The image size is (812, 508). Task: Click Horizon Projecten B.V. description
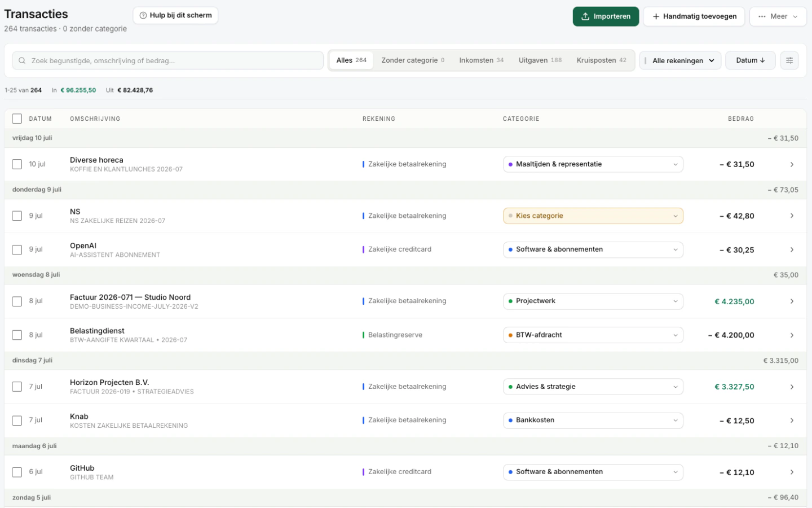(x=109, y=383)
